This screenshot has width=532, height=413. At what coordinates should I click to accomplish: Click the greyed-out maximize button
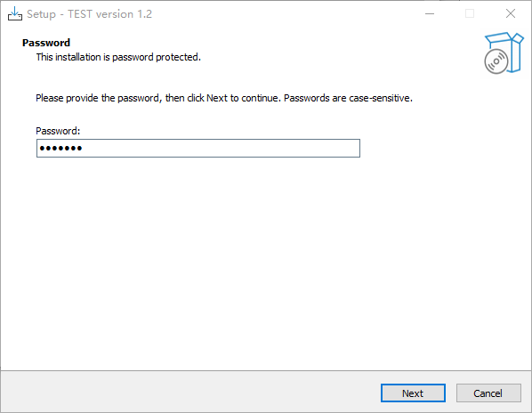coord(470,13)
